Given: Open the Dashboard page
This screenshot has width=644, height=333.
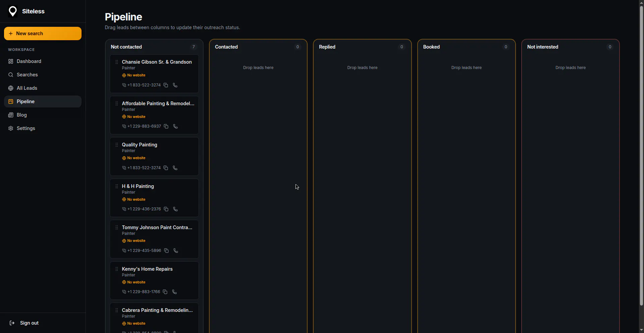Looking at the screenshot, I should click(x=43, y=61).
